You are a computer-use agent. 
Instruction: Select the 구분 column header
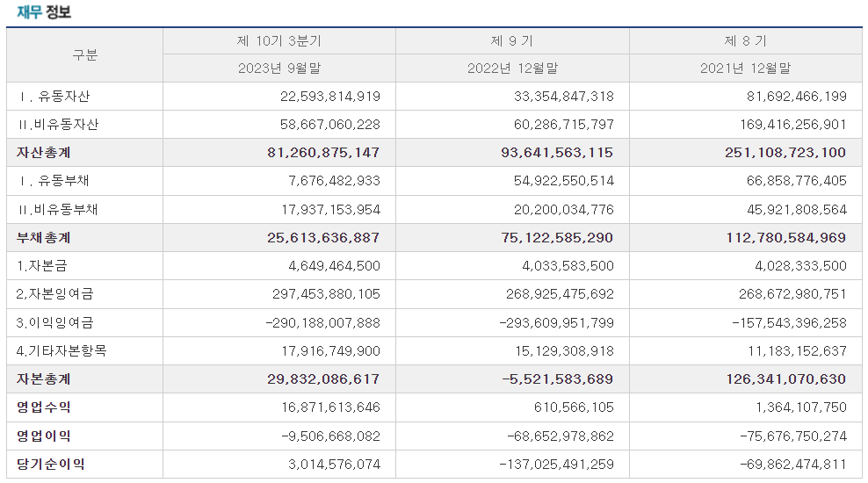84,54
